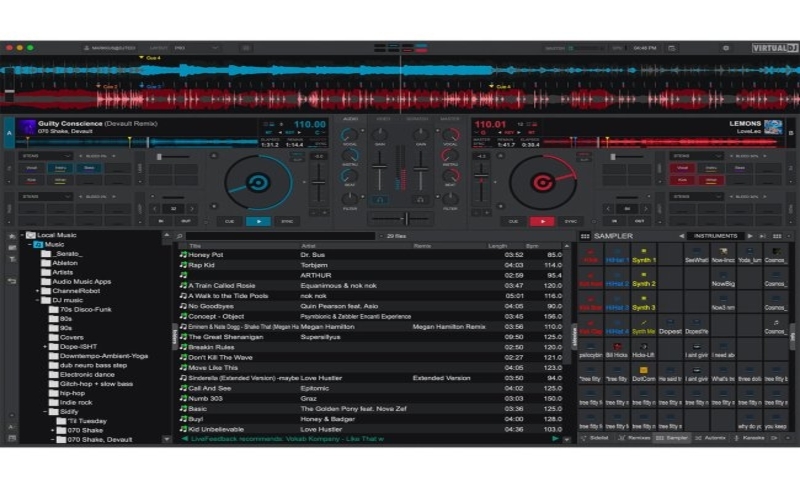Viewport: 800px width, 488px height.
Task: Trigger the Bill Hicks sampler pad
Action: [617, 350]
